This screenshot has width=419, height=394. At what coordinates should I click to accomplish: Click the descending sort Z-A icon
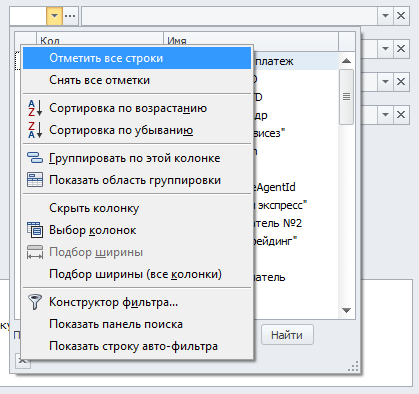35,130
